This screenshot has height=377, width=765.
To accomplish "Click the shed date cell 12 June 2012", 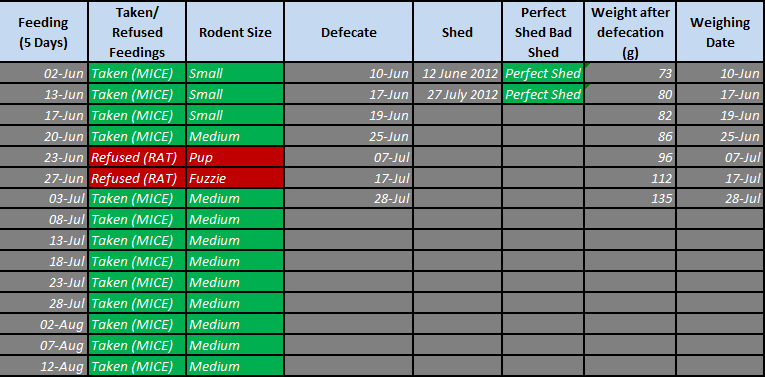I will pos(457,73).
